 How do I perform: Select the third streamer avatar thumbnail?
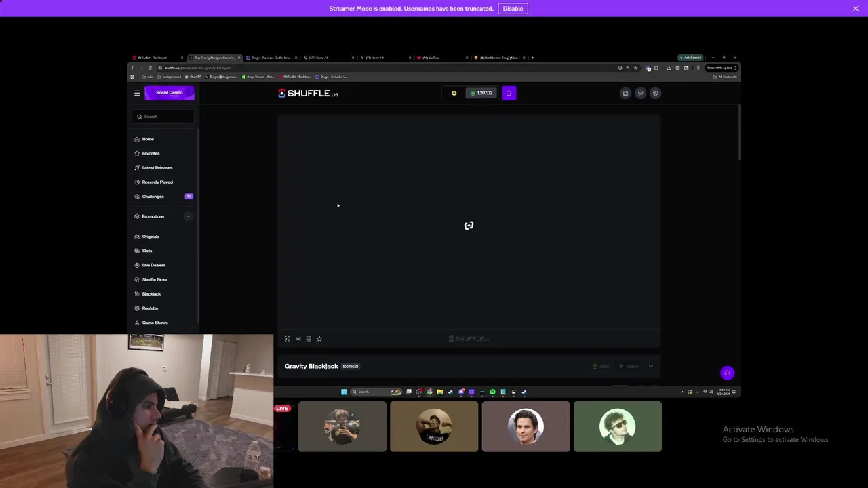click(526, 426)
